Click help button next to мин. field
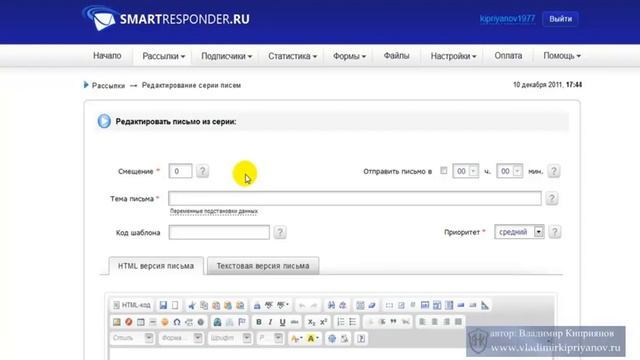The height and width of the screenshot is (360, 640). coord(553,171)
